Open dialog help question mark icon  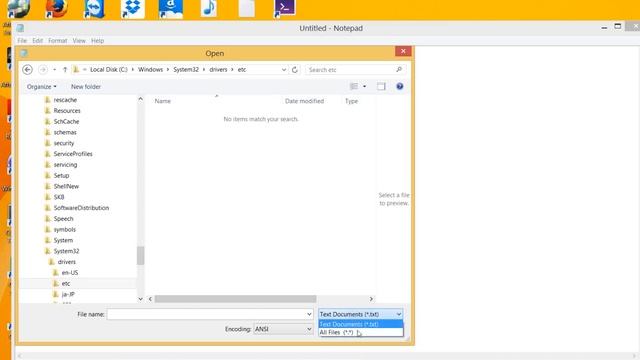point(400,87)
